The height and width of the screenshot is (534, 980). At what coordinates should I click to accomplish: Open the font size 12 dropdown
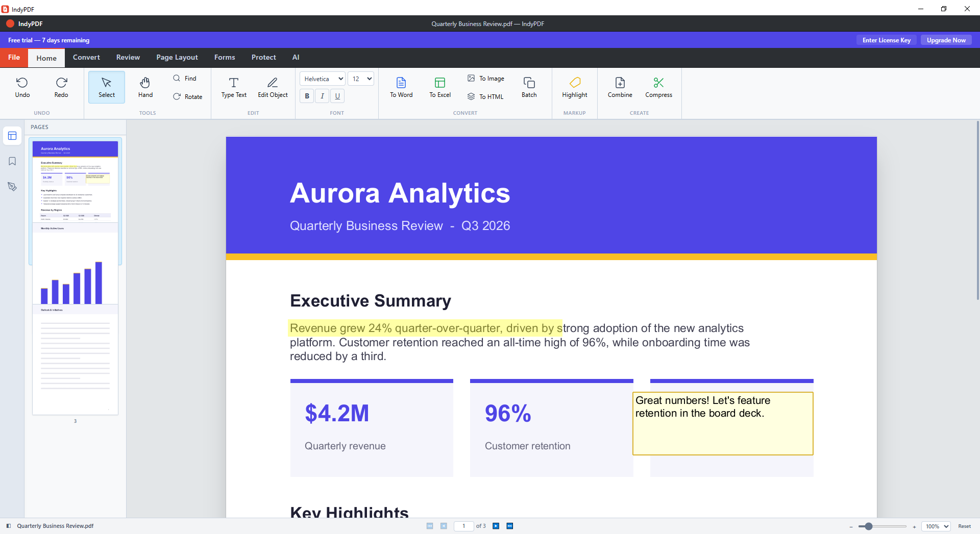click(361, 79)
